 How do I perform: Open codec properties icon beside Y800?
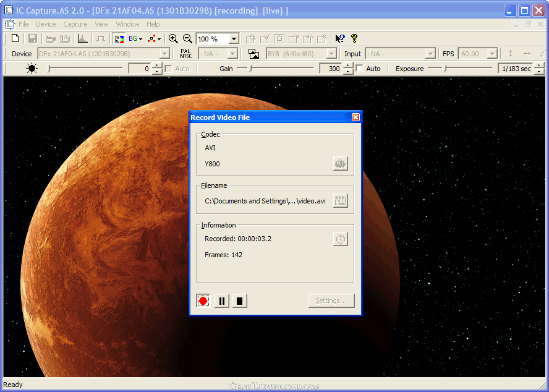340,164
